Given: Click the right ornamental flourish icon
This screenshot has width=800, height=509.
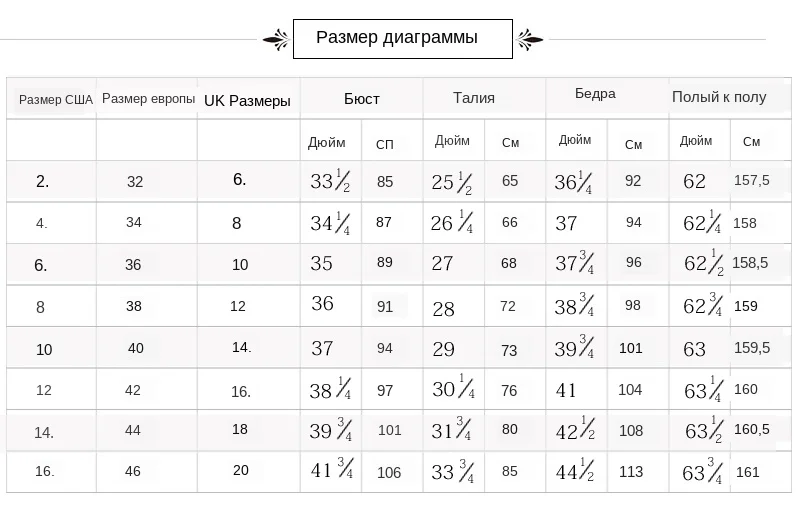Looking at the screenshot, I should pyautogui.click(x=529, y=40).
